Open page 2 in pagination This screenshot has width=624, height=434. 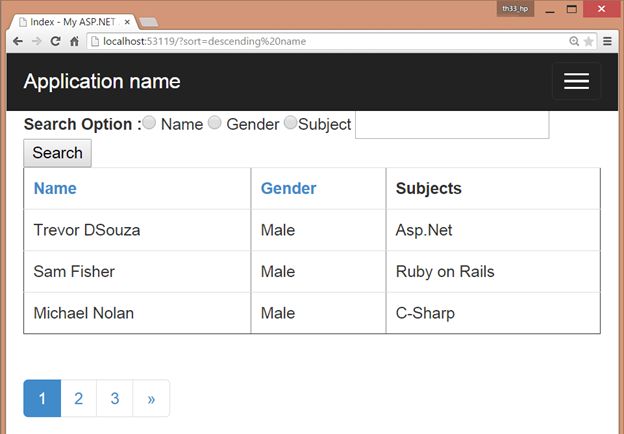tap(79, 398)
